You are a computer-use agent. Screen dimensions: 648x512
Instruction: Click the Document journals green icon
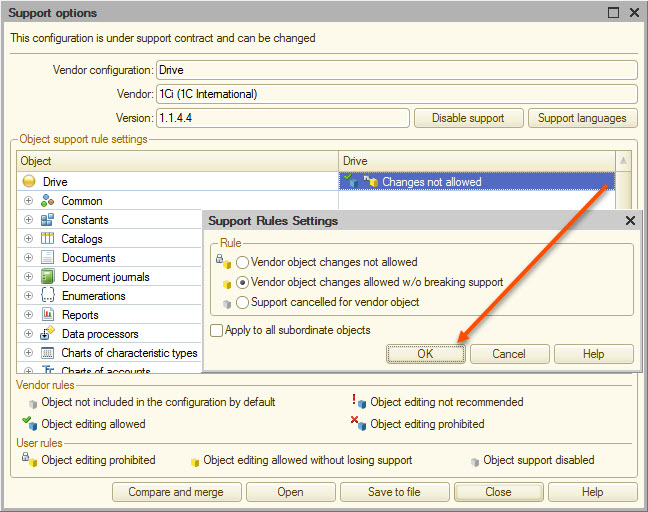coord(47,276)
